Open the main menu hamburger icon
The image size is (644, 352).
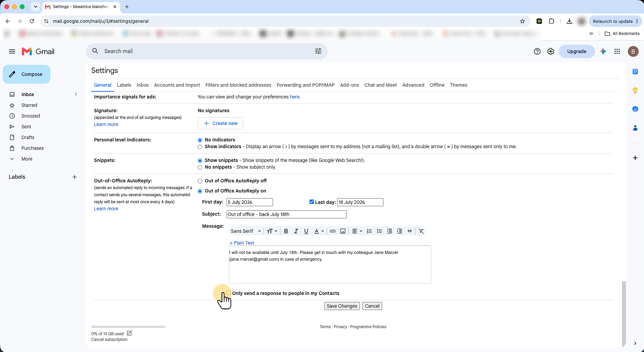(12, 51)
